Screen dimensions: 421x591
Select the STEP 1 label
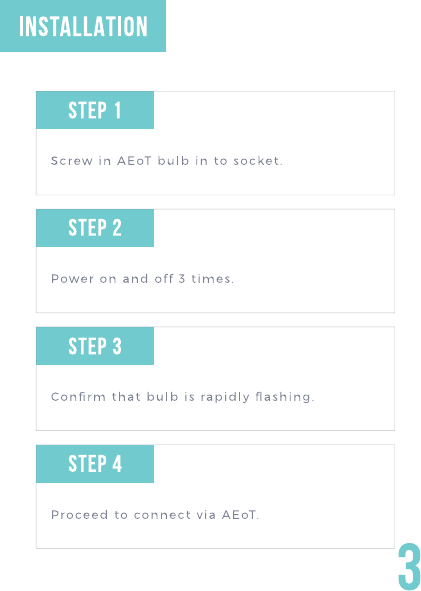pos(95,110)
